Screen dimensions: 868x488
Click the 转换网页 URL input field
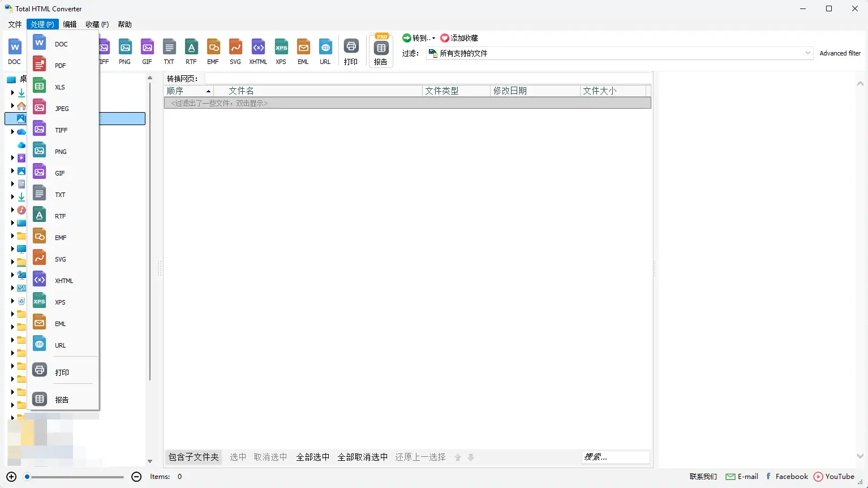click(428, 79)
